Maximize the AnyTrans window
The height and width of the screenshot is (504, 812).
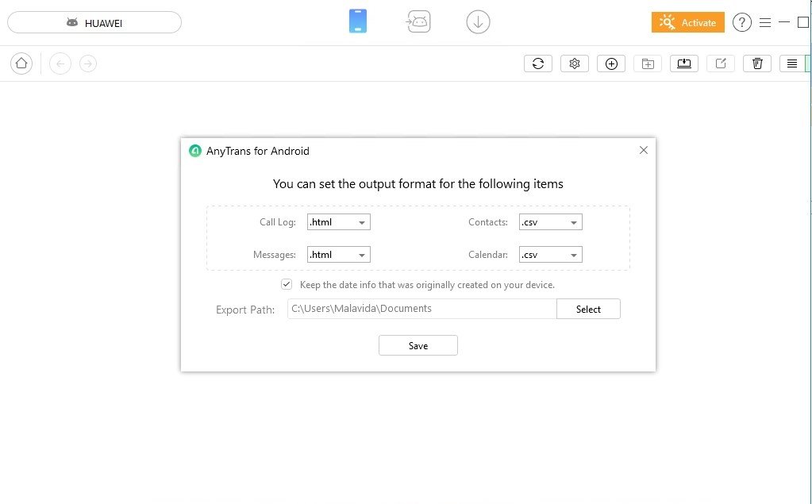coord(802,22)
